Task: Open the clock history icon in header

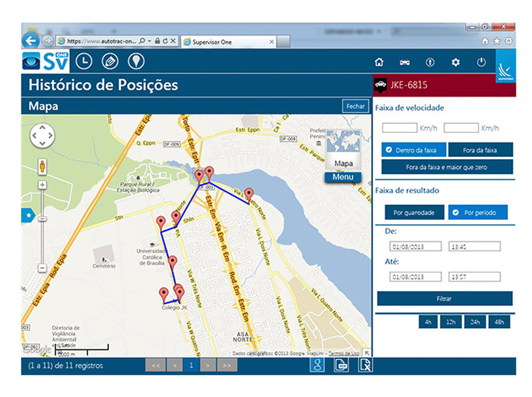Action: pyautogui.click(x=84, y=61)
